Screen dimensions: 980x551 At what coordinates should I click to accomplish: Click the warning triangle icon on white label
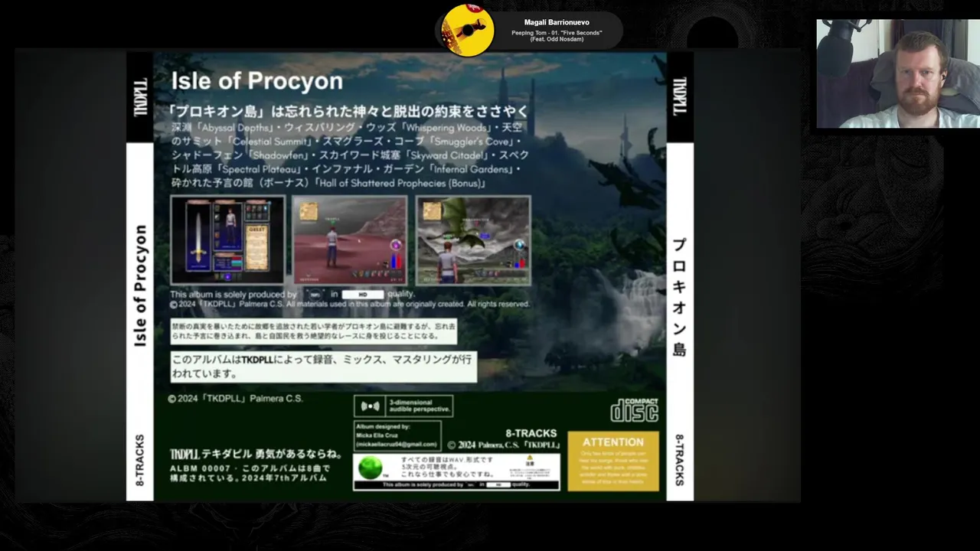coord(529,457)
